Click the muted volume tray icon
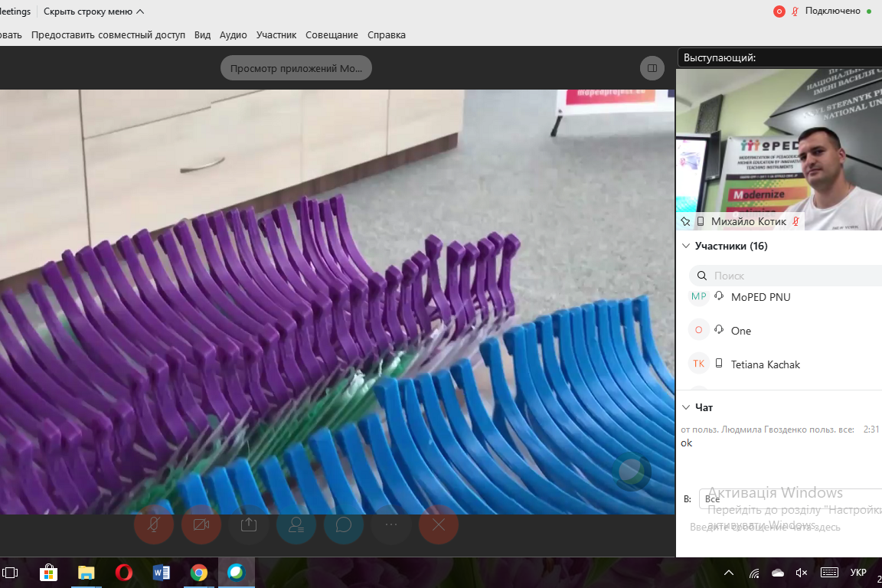 click(802, 573)
